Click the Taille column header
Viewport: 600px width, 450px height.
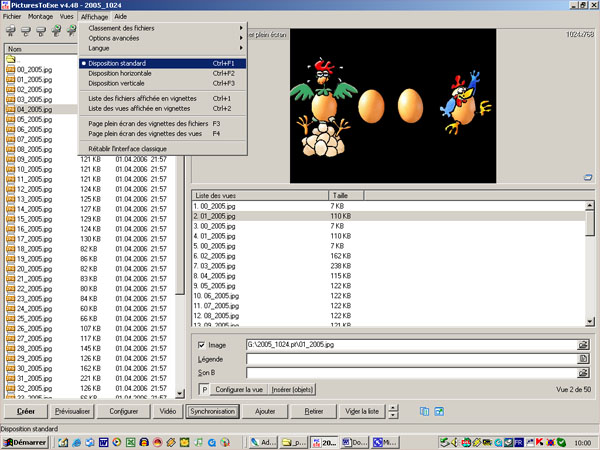coord(346,196)
